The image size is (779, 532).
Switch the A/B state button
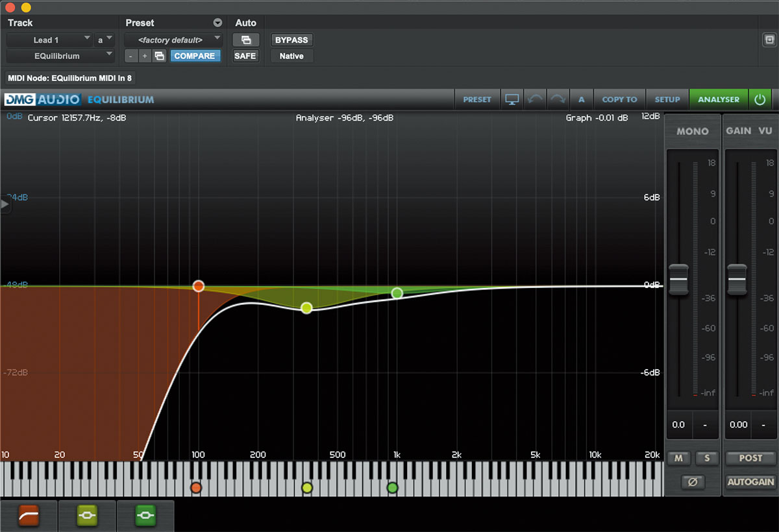click(x=581, y=100)
